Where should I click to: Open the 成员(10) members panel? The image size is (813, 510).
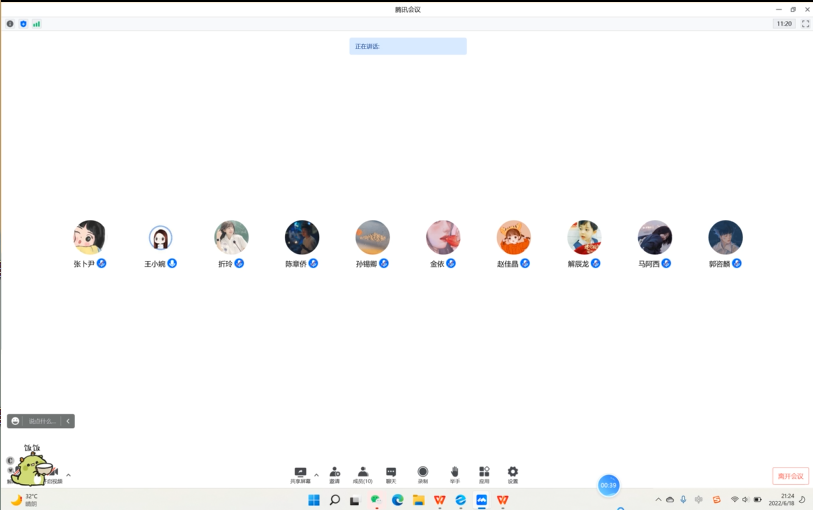362,473
